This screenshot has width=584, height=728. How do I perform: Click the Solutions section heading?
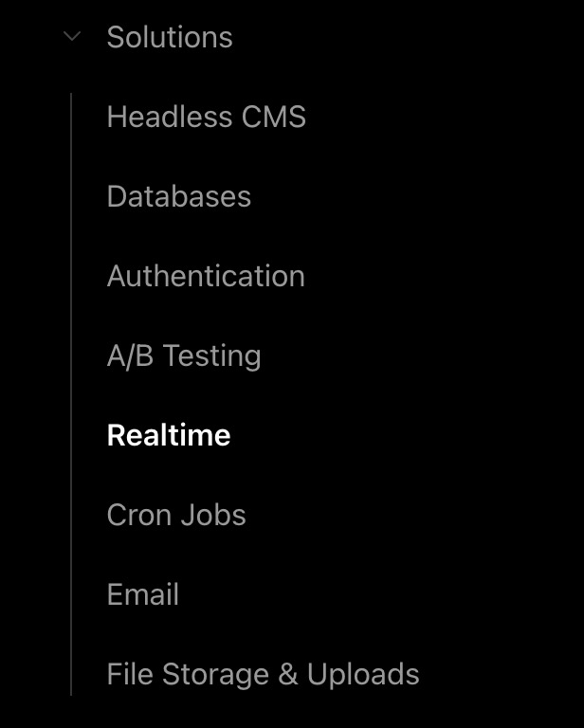click(170, 37)
